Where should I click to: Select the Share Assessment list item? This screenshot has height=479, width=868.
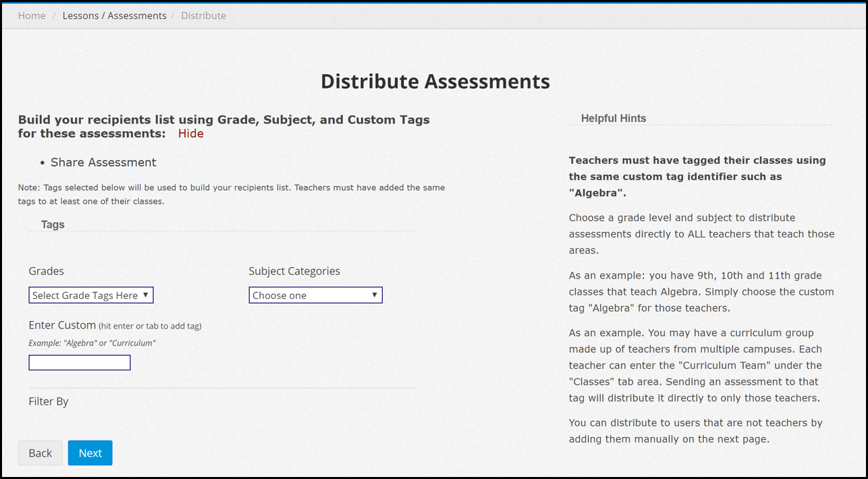103,163
